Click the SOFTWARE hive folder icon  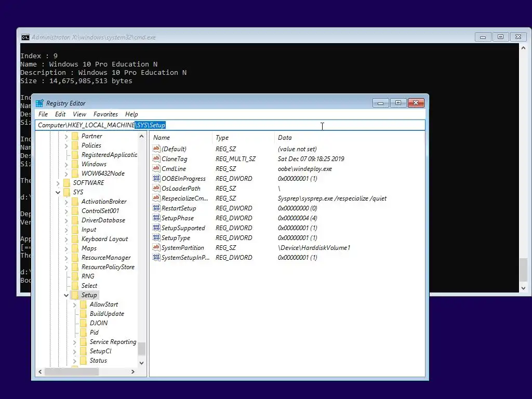point(67,182)
